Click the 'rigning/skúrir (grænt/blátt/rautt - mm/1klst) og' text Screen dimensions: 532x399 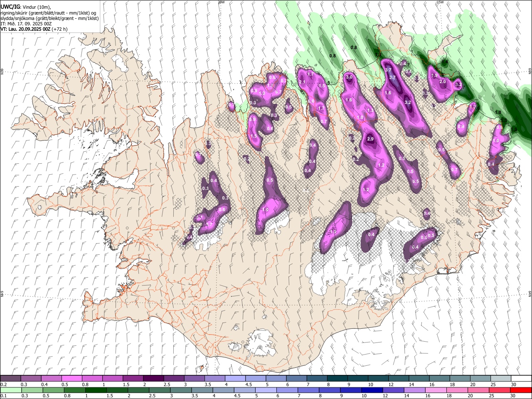coord(48,12)
